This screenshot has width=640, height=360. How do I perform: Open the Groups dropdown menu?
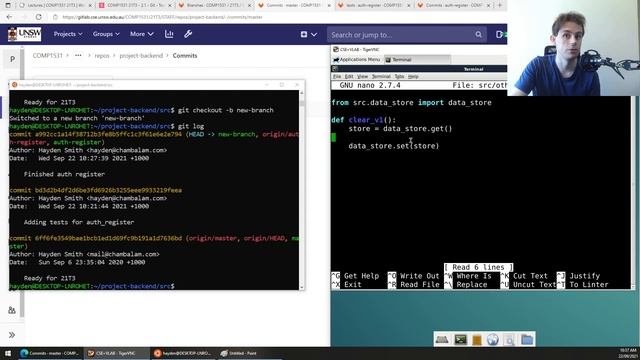106,34
